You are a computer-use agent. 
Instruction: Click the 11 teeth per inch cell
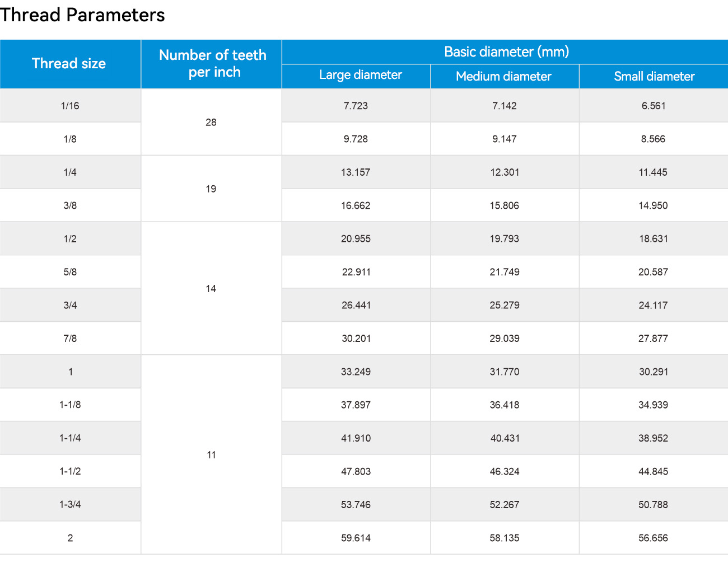pyautogui.click(x=211, y=454)
